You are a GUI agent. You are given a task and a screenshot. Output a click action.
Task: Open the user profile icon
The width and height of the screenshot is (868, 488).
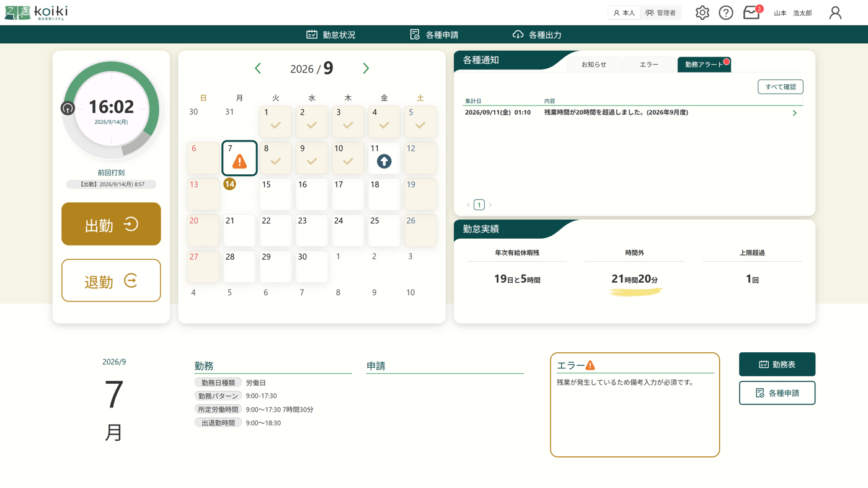[x=835, y=12]
